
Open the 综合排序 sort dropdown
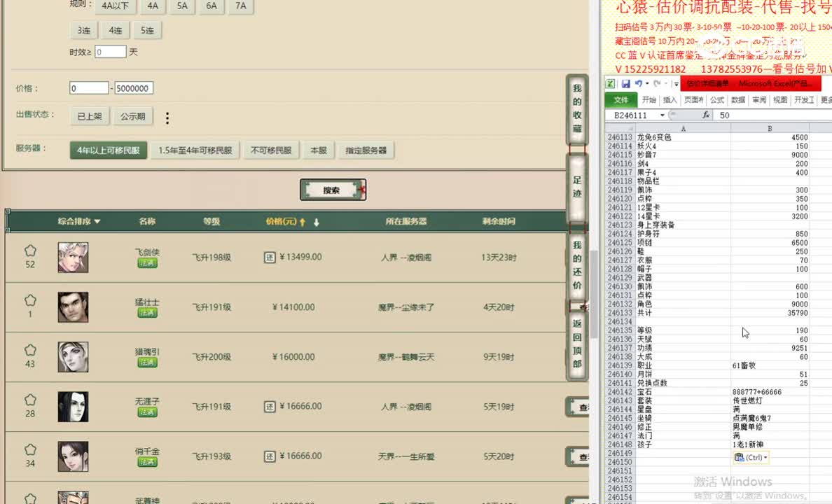(x=79, y=221)
